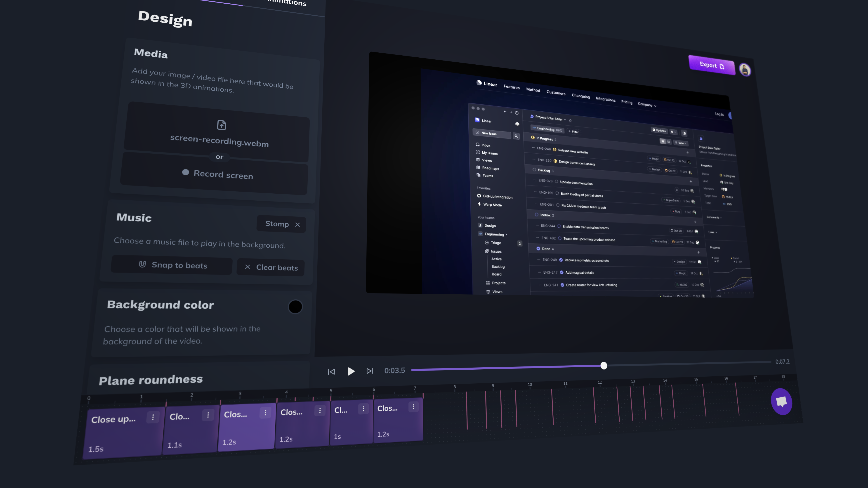The width and height of the screenshot is (868, 488).
Task: Click the timeline ruler at mark 10
Action: 530,385
